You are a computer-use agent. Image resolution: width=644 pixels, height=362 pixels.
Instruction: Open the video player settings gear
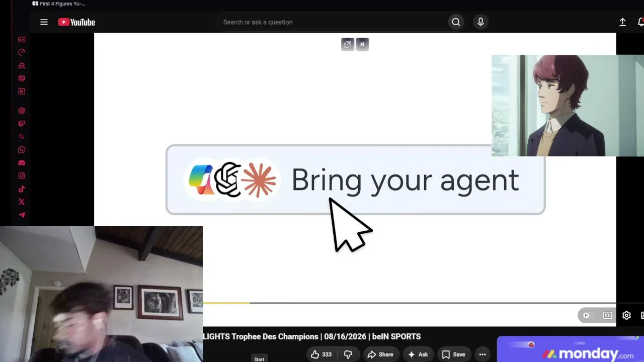(626, 315)
